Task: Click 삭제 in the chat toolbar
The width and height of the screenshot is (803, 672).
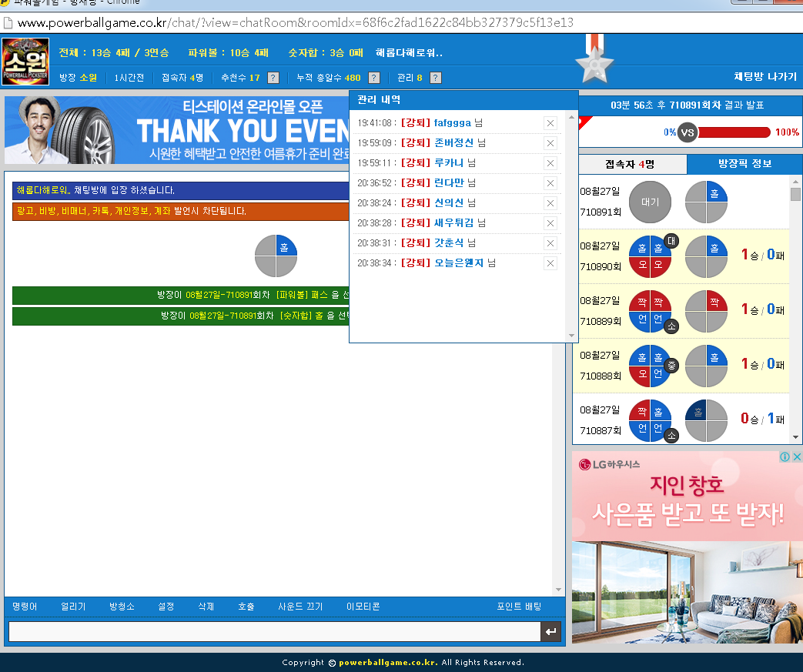Action: pos(206,607)
